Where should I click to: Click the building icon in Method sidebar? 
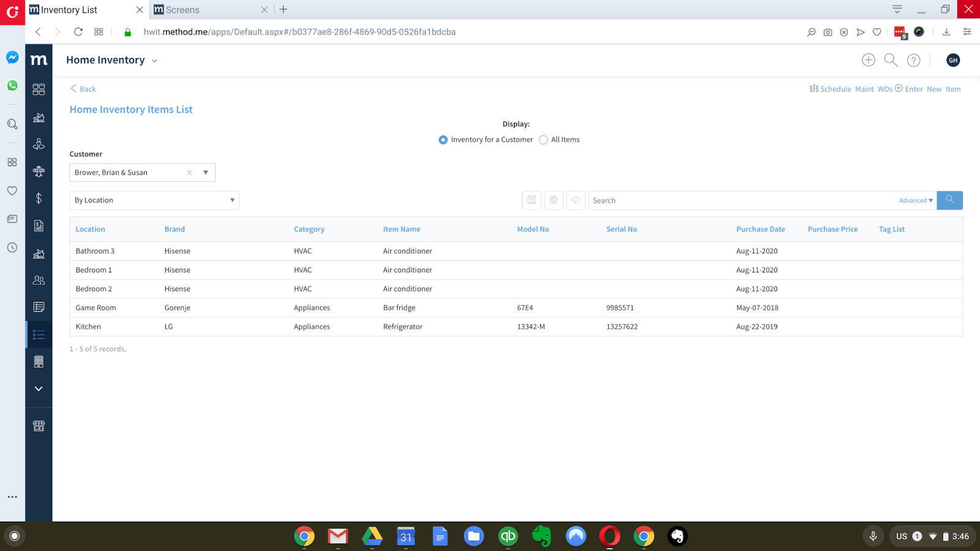(x=39, y=362)
